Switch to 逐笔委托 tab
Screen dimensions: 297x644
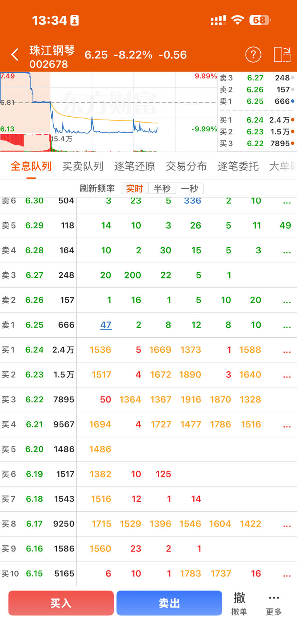pos(238,166)
